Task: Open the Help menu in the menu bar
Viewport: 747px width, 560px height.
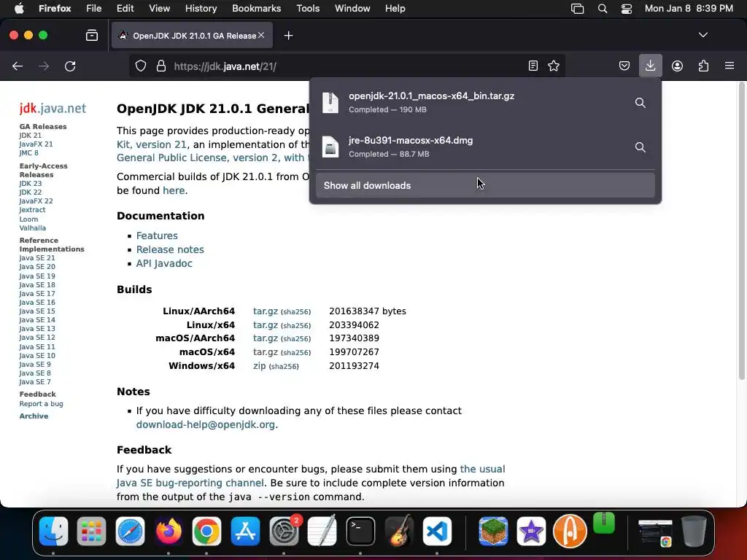Action: pos(395,9)
